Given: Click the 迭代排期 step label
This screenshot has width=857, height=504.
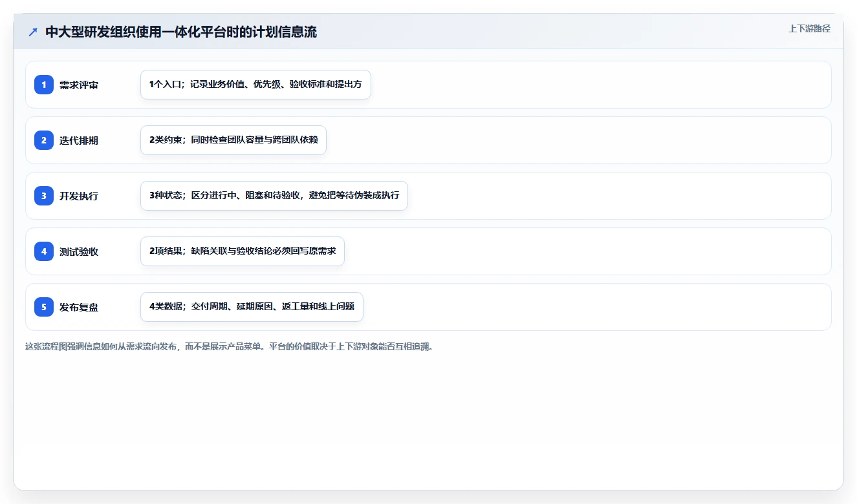Looking at the screenshot, I should pyautogui.click(x=79, y=141).
